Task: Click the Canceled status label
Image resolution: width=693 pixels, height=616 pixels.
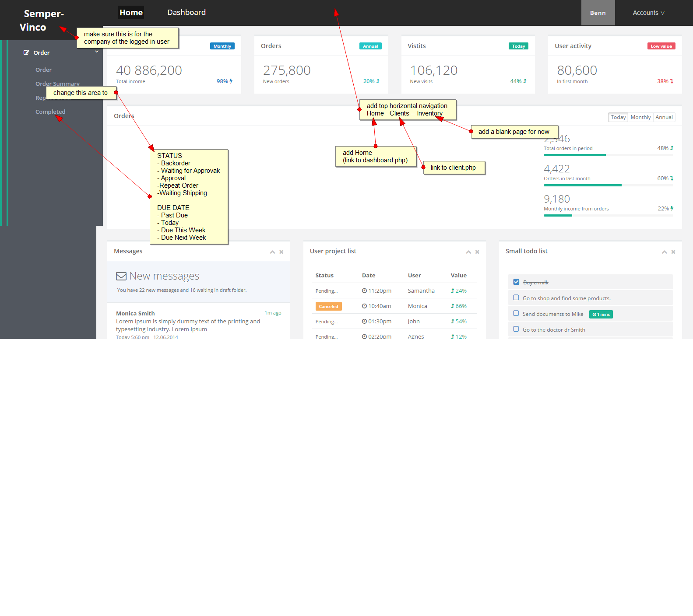Action: tap(328, 306)
